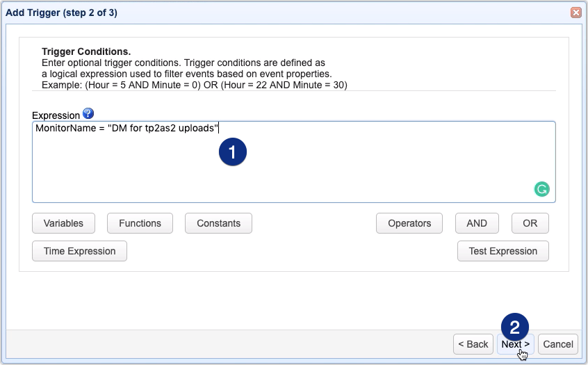Click the Time Expression button
Image resolution: width=588 pixels, height=365 pixels.
[79, 251]
